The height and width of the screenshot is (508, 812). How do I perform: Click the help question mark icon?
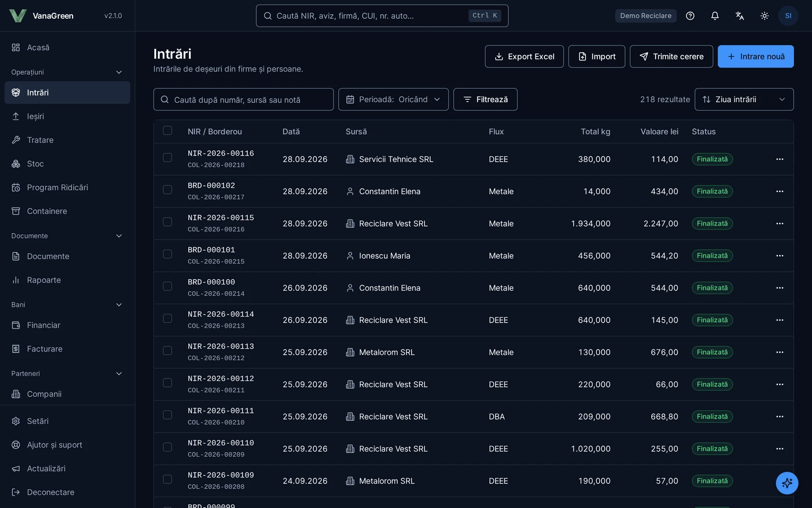point(690,16)
